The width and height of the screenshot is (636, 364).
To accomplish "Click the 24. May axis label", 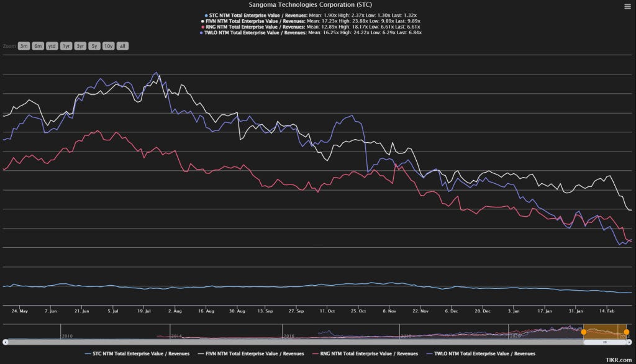I will [x=19, y=311].
